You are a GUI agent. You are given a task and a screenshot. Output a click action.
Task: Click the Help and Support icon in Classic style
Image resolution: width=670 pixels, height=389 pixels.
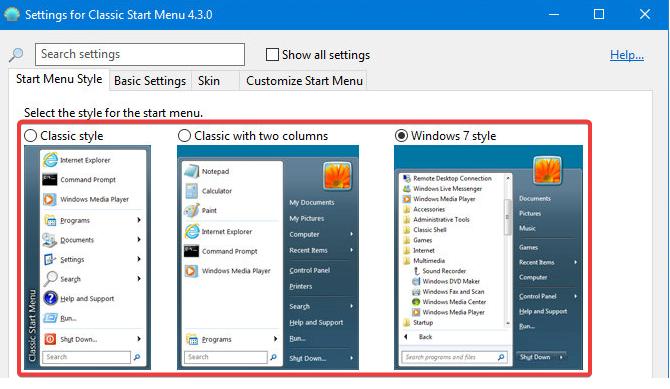click(x=50, y=298)
